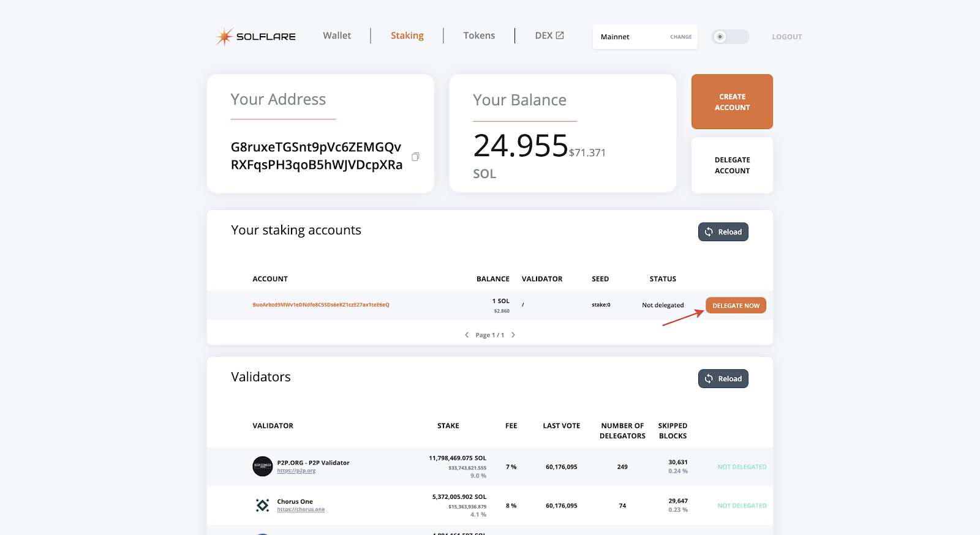Image resolution: width=980 pixels, height=535 pixels.
Task: Visit the https://p2p.org link
Action: (x=296, y=471)
